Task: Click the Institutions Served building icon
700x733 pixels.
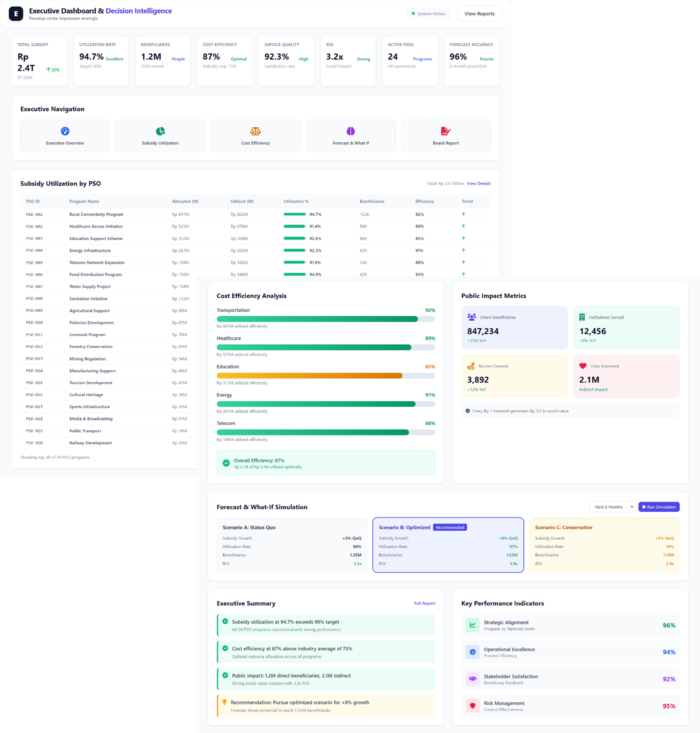Action: (582, 317)
